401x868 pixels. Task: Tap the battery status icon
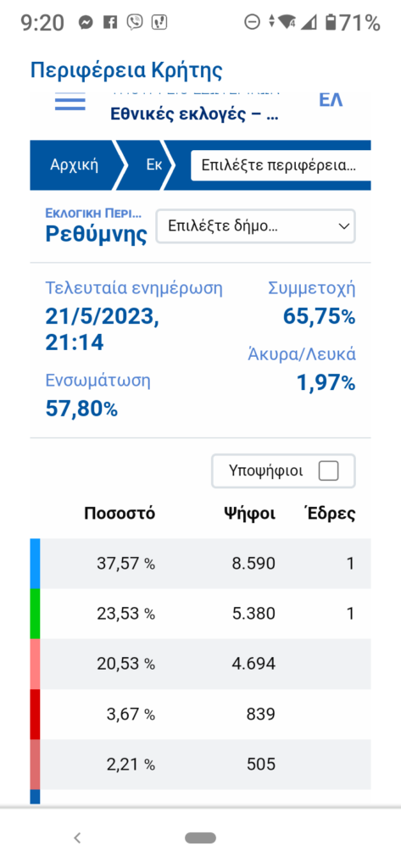(331, 22)
